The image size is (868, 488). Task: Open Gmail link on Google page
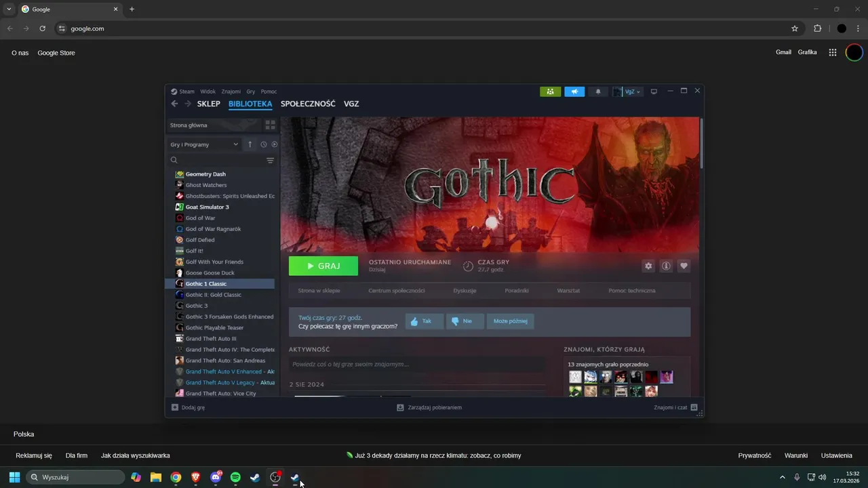783,52
